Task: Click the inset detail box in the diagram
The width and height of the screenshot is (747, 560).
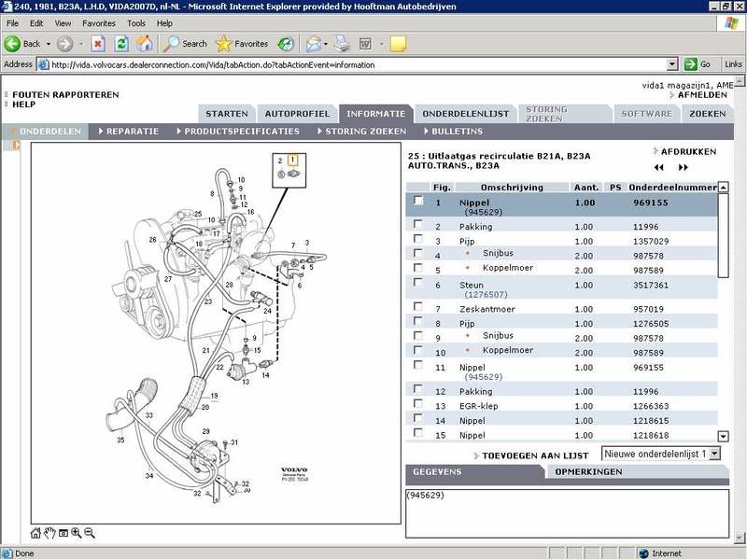Action: click(x=289, y=170)
